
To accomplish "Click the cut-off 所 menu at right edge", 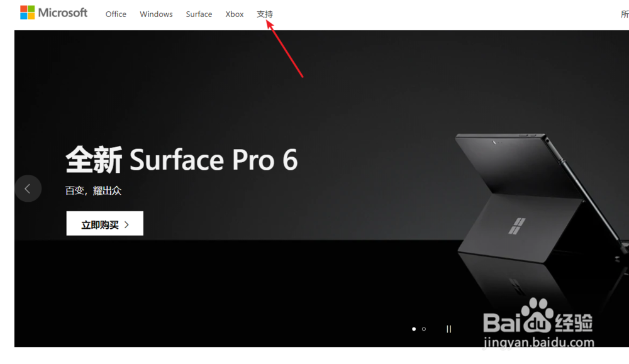I will 625,14.
